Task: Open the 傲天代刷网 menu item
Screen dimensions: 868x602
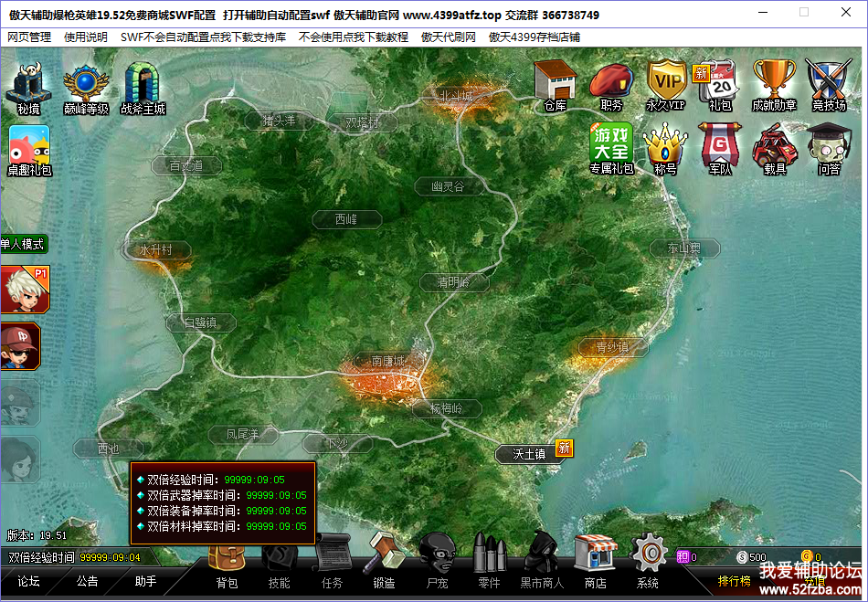Action: pos(448,37)
